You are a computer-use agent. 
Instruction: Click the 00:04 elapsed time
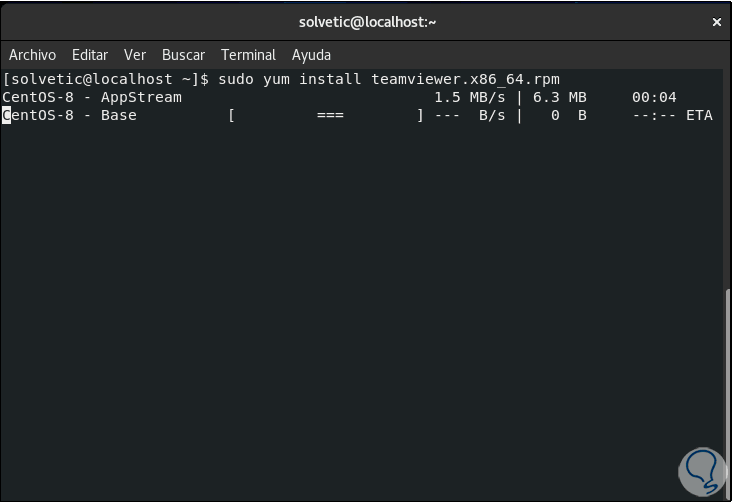click(x=654, y=97)
